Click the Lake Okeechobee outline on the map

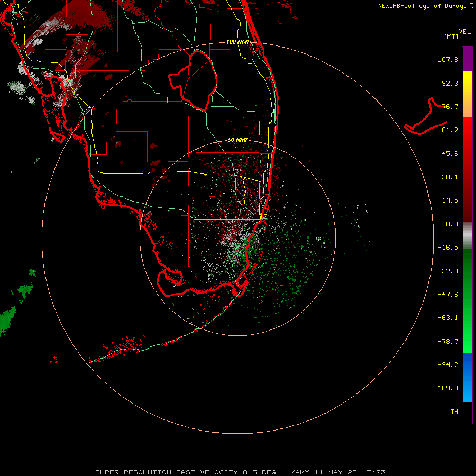193,81
